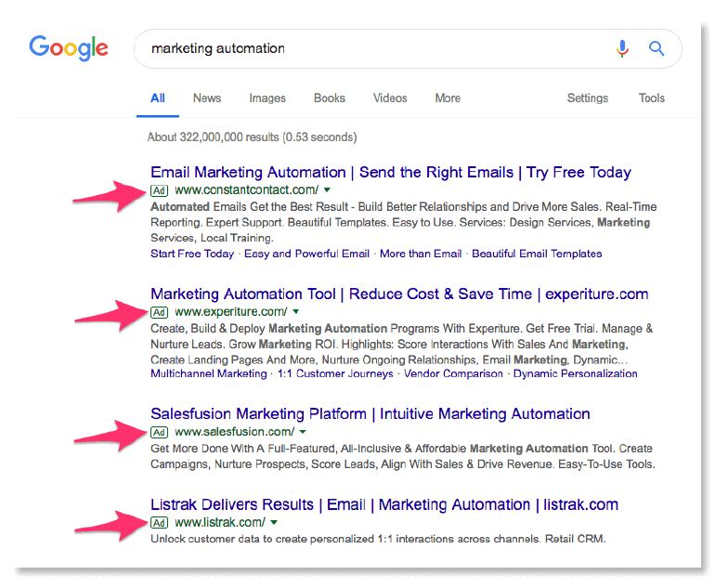Open the search Tools option
Viewport: 715px width, 588px height.
coord(652,98)
